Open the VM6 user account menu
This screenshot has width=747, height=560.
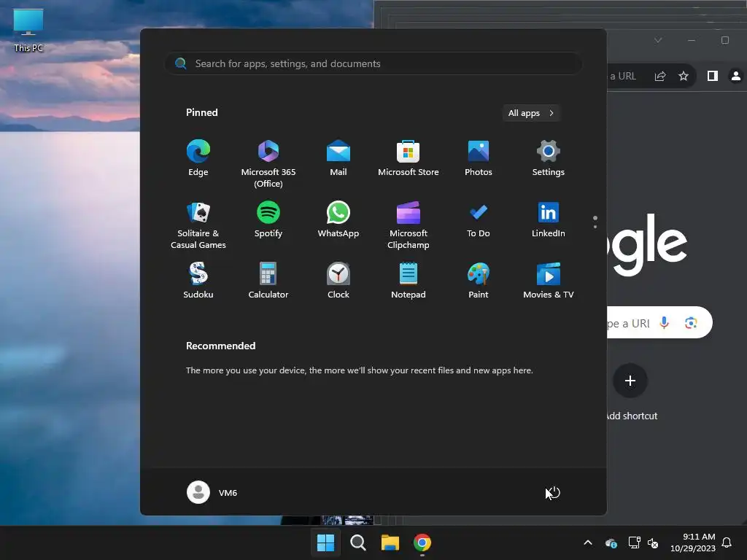pyautogui.click(x=212, y=492)
